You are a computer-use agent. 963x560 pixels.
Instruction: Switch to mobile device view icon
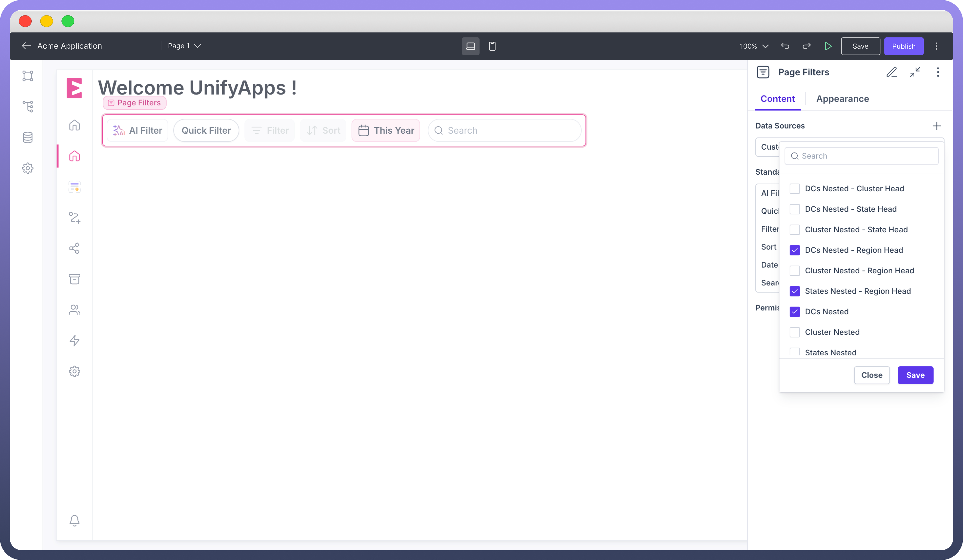coord(492,46)
